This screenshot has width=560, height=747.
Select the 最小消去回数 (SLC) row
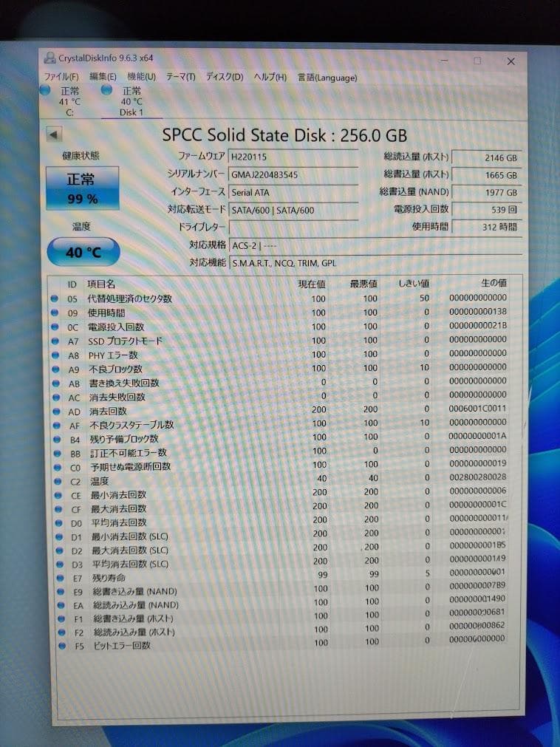pos(281,536)
